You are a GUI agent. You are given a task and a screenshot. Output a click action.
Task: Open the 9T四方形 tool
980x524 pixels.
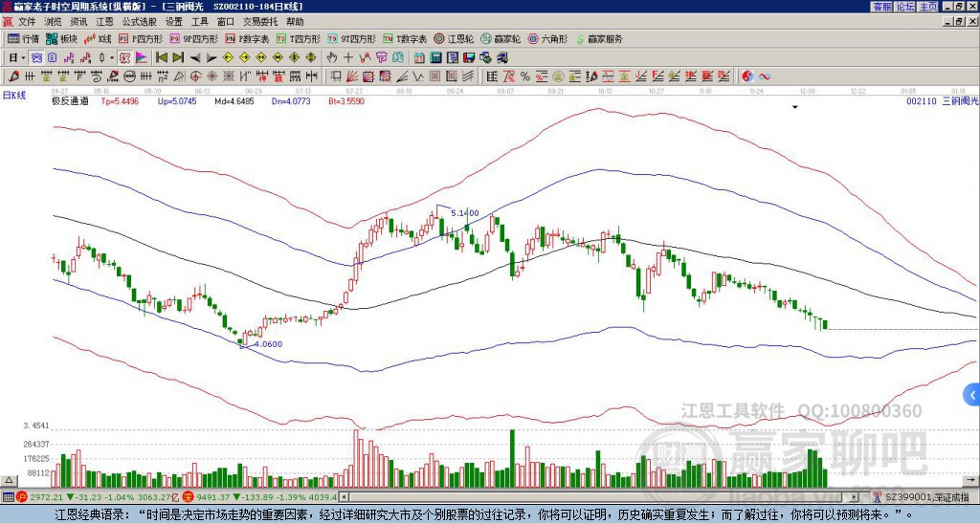pyautogui.click(x=351, y=38)
